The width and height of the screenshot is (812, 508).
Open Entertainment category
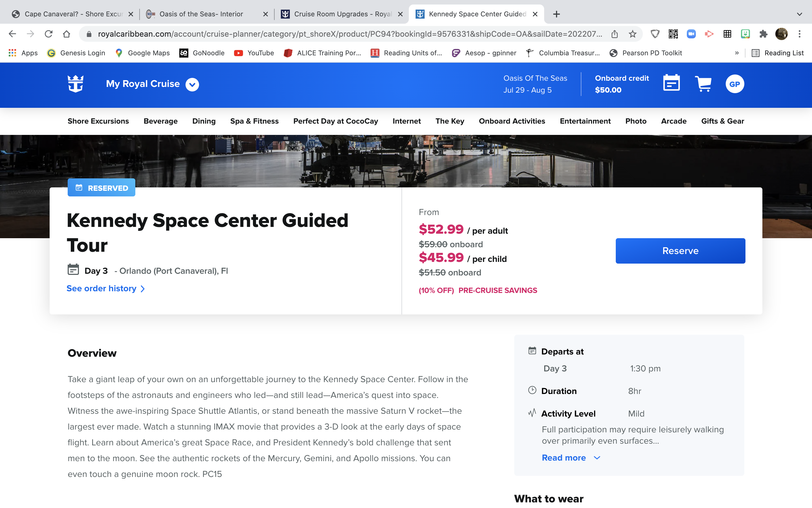coord(585,121)
